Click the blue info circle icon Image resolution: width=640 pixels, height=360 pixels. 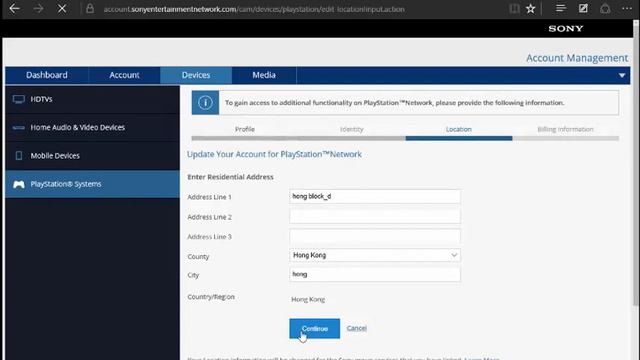click(x=205, y=102)
